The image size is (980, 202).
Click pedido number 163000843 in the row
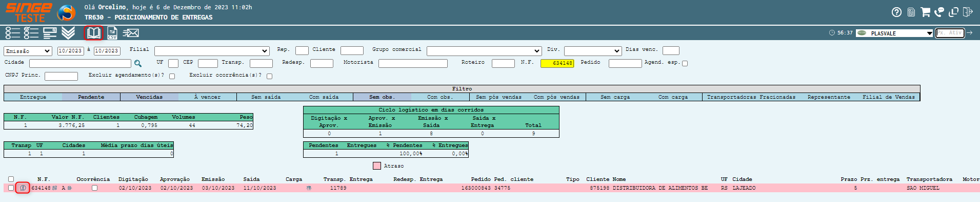(476, 188)
